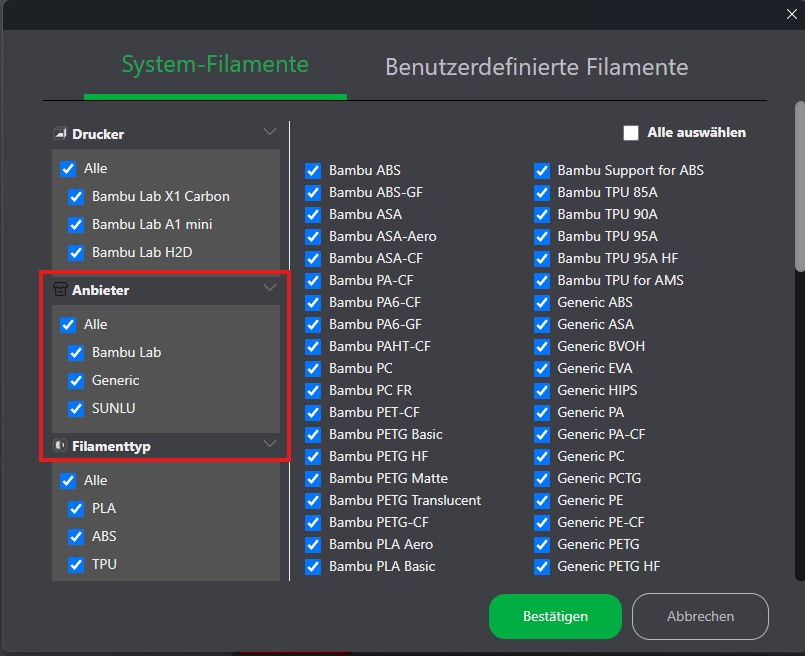This screenshot has width=805, height=656.
Task: Deselect Bambu PC filament
Action: [x=313, y=369]
